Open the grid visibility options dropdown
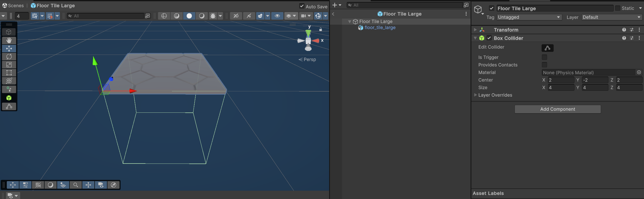The image size is (644, 199). [x=42, y=16]
